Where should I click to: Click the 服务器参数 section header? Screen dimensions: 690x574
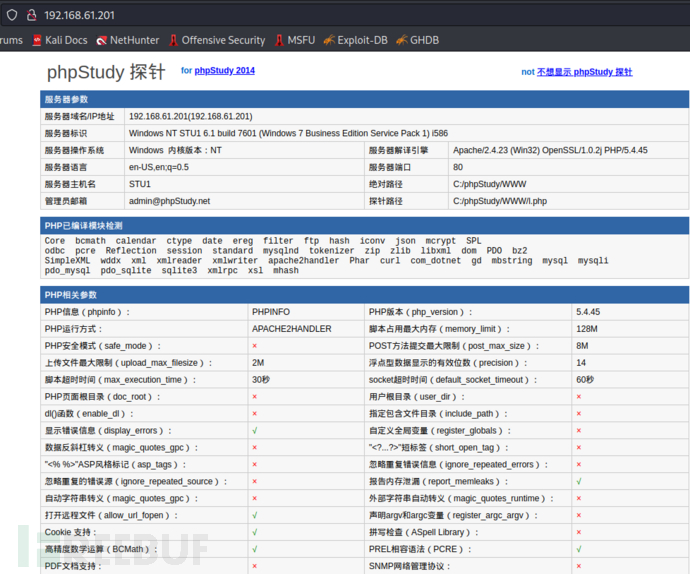(x=66, y=99)
